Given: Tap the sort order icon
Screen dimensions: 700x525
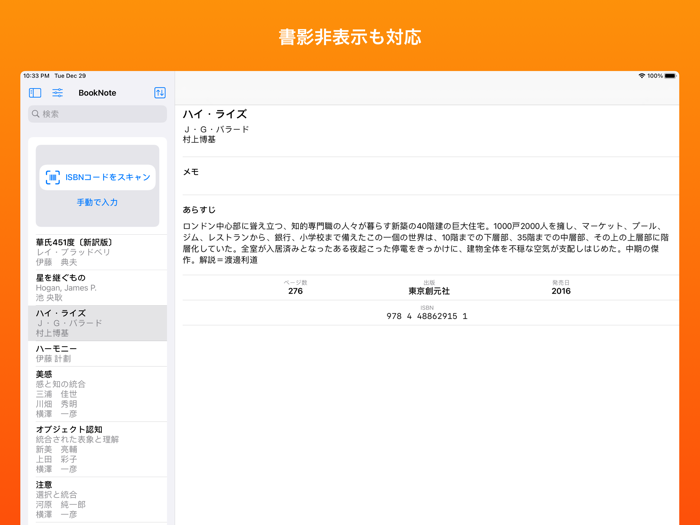Looking at the screenshot, I should pyautogui.click(x=160, y=93).
